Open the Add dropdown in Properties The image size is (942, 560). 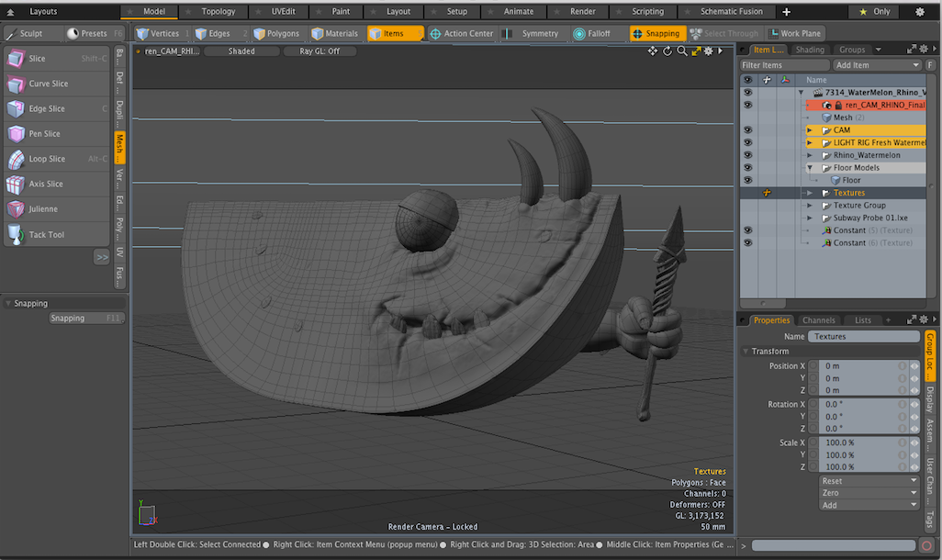tap(869, 505)
